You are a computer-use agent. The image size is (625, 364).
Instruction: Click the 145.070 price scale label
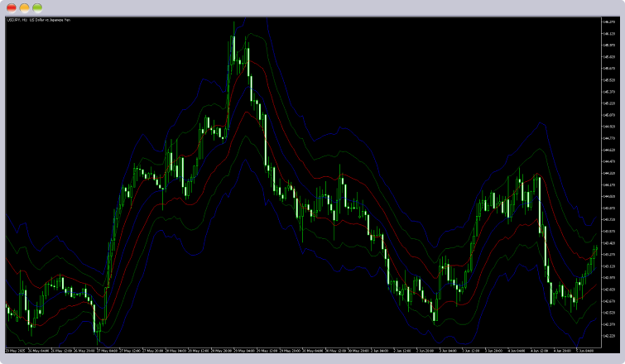pyautogui.click(x=608, y=115)
